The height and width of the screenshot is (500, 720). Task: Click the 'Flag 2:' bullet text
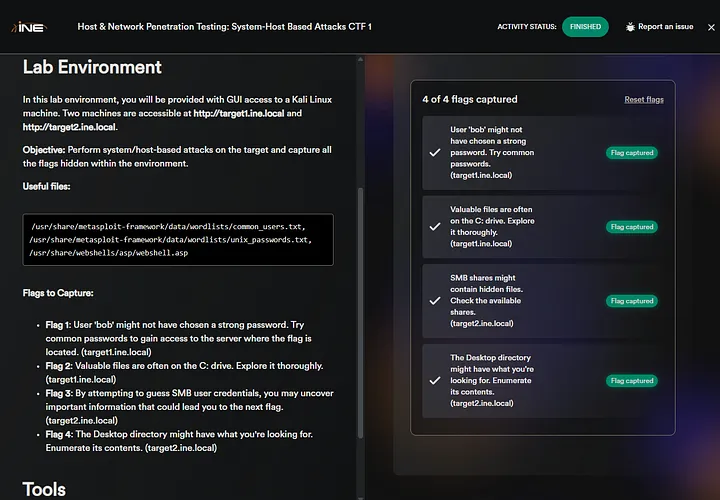pos(184,372)
